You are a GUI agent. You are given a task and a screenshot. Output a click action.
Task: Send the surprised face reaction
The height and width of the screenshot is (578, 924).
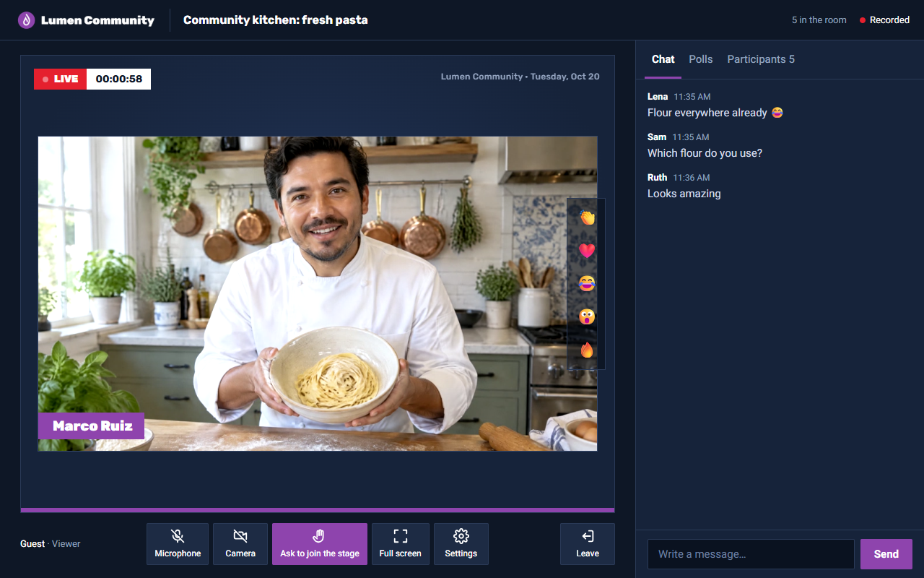[x=587, y=316]
